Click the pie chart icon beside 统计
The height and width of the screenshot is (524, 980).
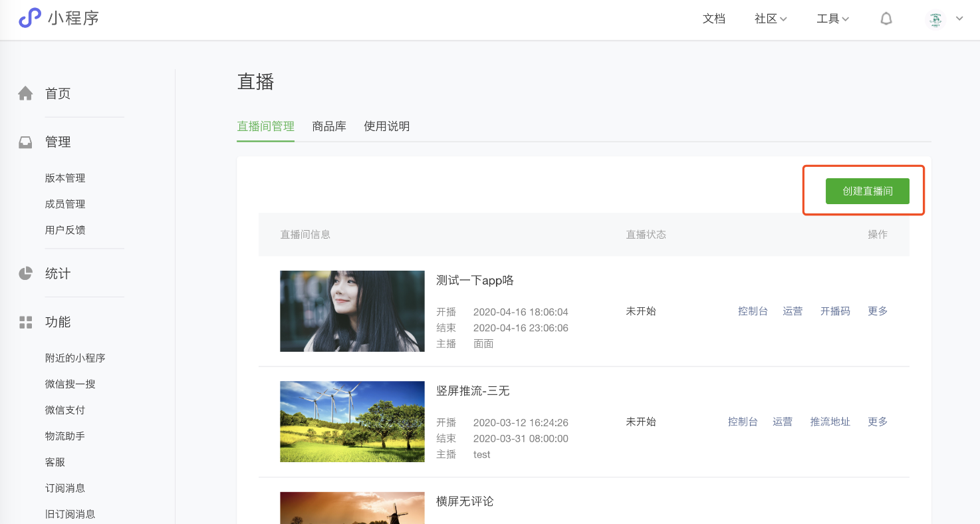click(25, 273)
